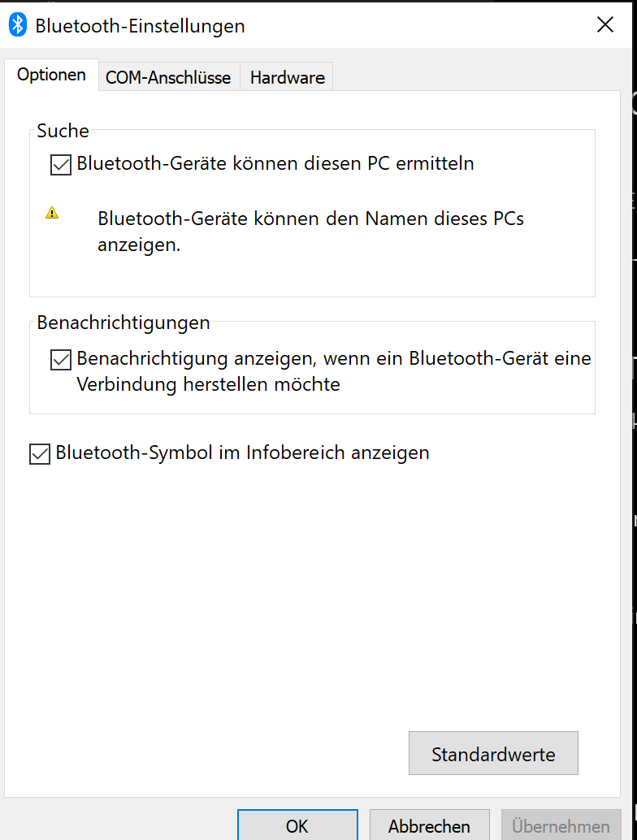Toggle the Benachrichtigung anzeigen checkbox square

pos(61,359)
